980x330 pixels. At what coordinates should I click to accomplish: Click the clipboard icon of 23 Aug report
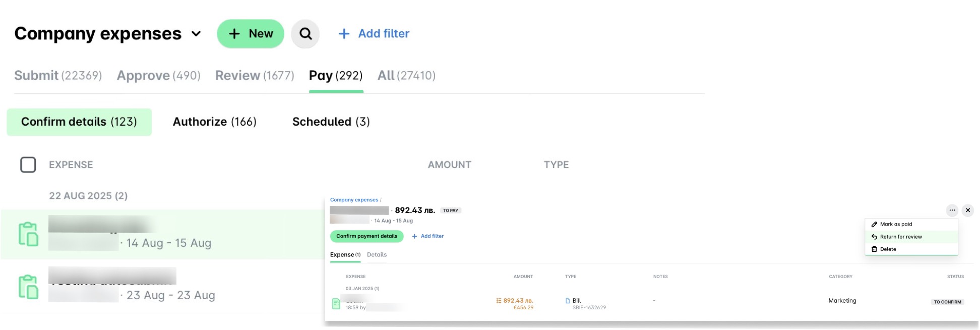pos(28,287)
